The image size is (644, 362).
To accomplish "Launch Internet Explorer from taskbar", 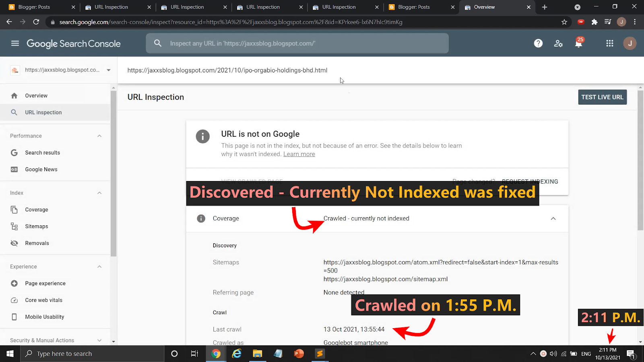I will point(237,354).
